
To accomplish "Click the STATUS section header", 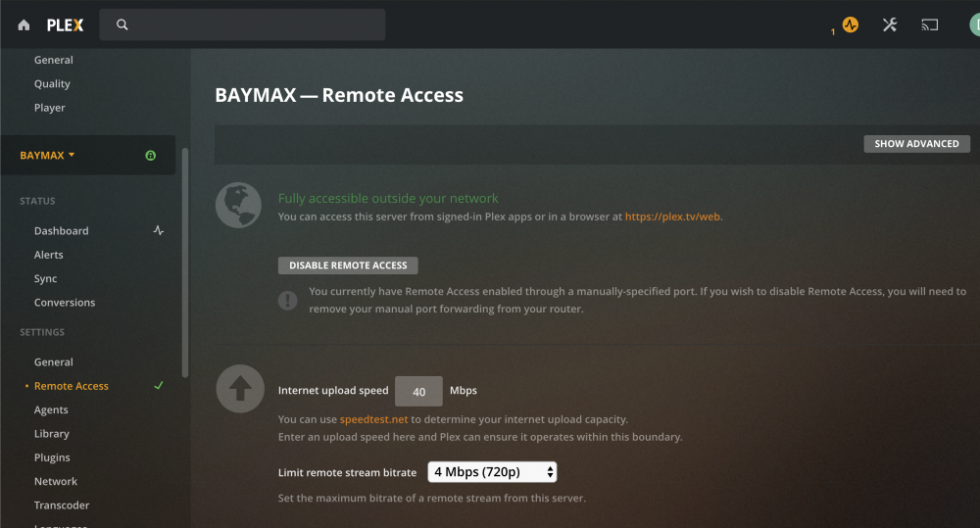I will (x=37, y=201).
